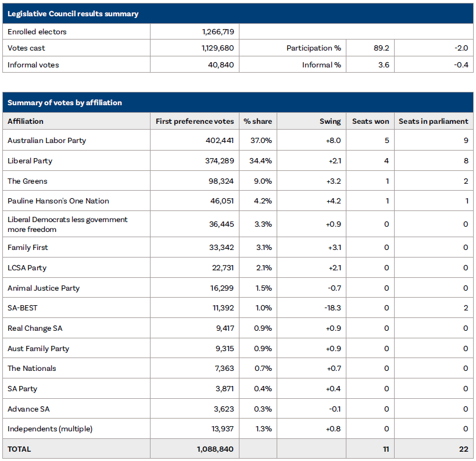Select the % share column header
Screen dimensions: 476x461
pyautogui.click(x=257, y=121)
